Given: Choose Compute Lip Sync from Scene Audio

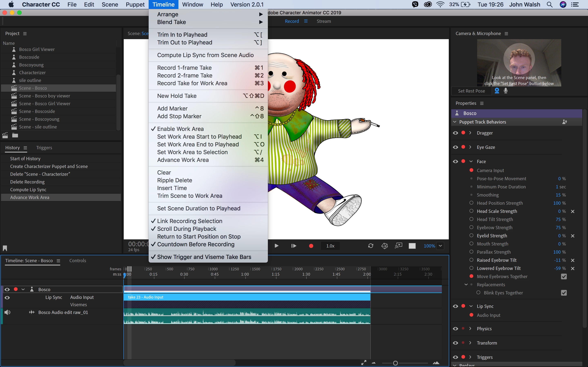Looking at the screenshot, I should [205, 55].
